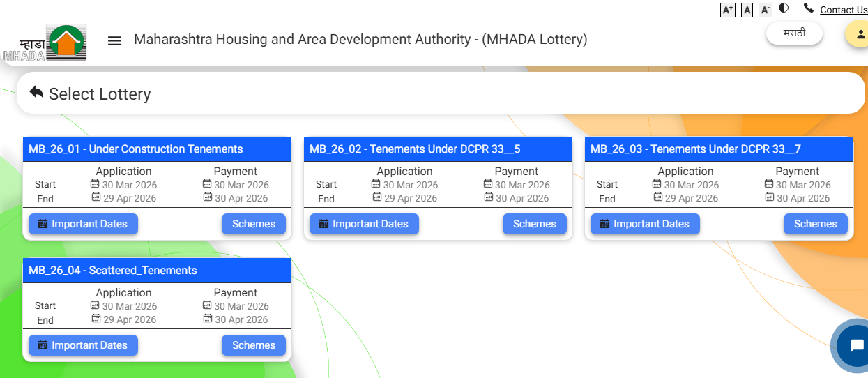The height and width of the screenshot is (378, 868).
Task: Open Schemes for Tenements Under DCPR 33__5
Action: 535,224
